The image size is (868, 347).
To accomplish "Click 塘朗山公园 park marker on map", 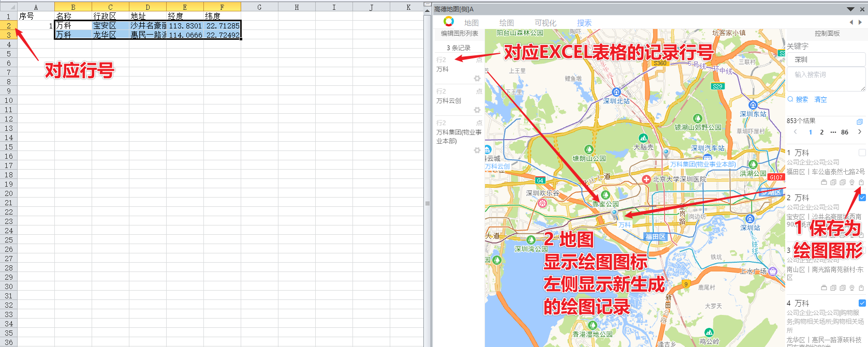I will point(589,149).
